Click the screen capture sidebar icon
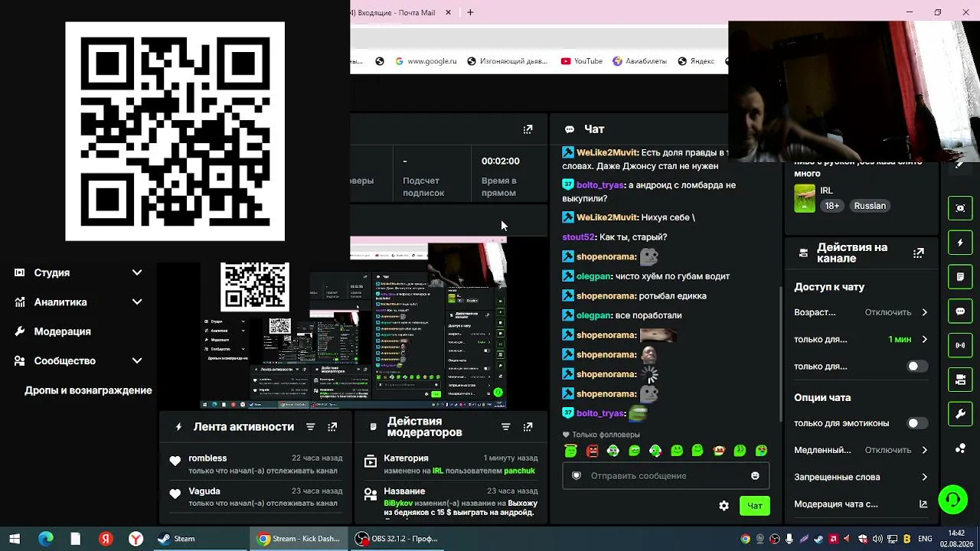The image size is (980, 551). [x=960, y=208]
